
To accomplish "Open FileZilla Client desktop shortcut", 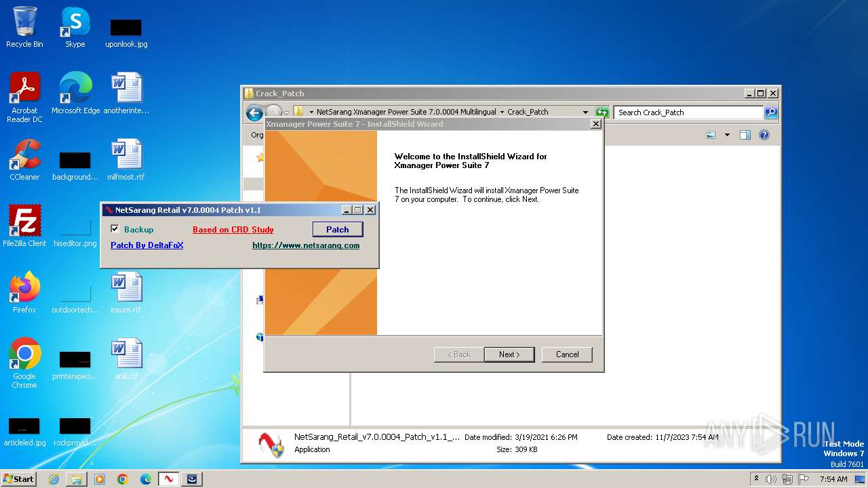I will pyautogui.click(x=24, y=226).
